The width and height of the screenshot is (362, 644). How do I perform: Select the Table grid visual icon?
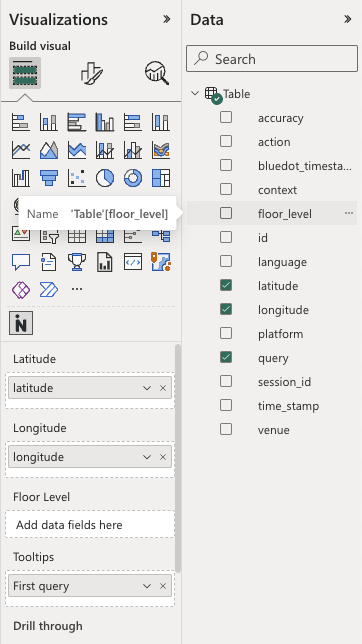pyautogui.click(x=77, y=236)
